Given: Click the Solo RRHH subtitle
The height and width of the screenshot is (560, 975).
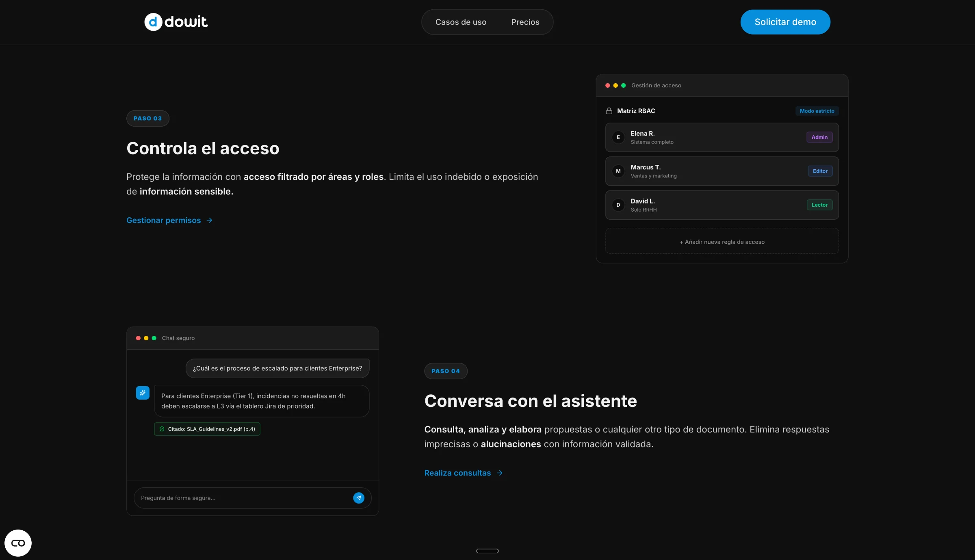Looking at the screenshot, I should (643, 210).
